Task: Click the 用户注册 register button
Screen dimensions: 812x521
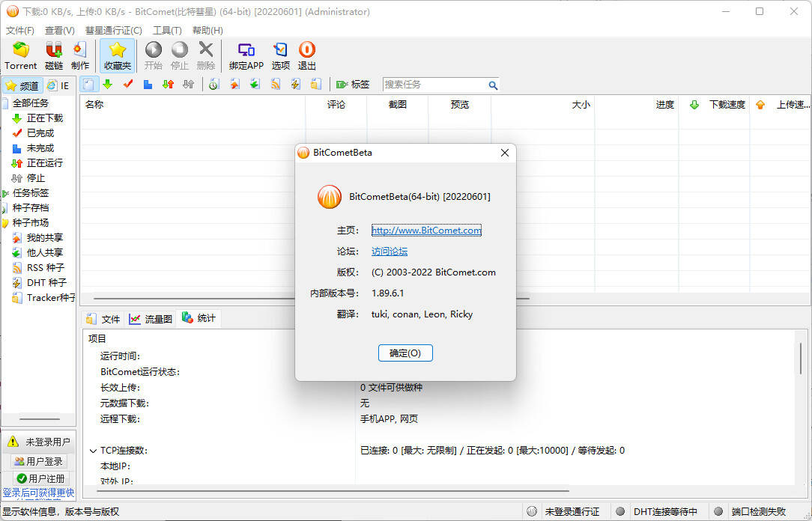Action: pyautogui.click(x=40, y=478)
